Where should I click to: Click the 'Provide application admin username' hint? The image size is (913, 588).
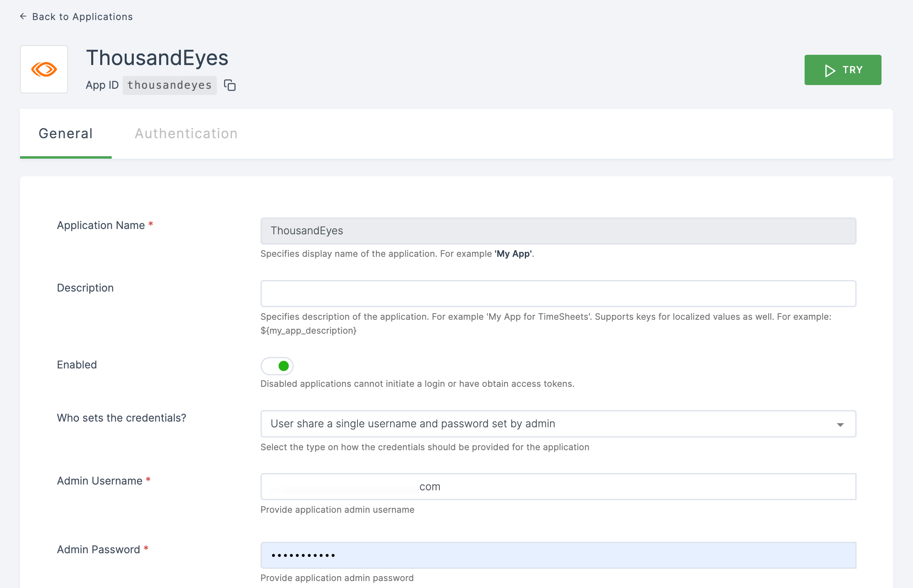coord(337,510)
